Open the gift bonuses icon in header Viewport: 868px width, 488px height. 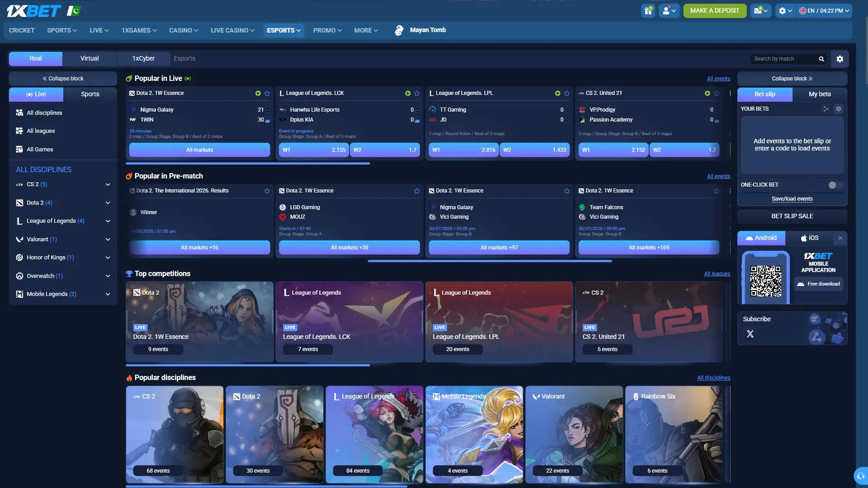point(648,11)
